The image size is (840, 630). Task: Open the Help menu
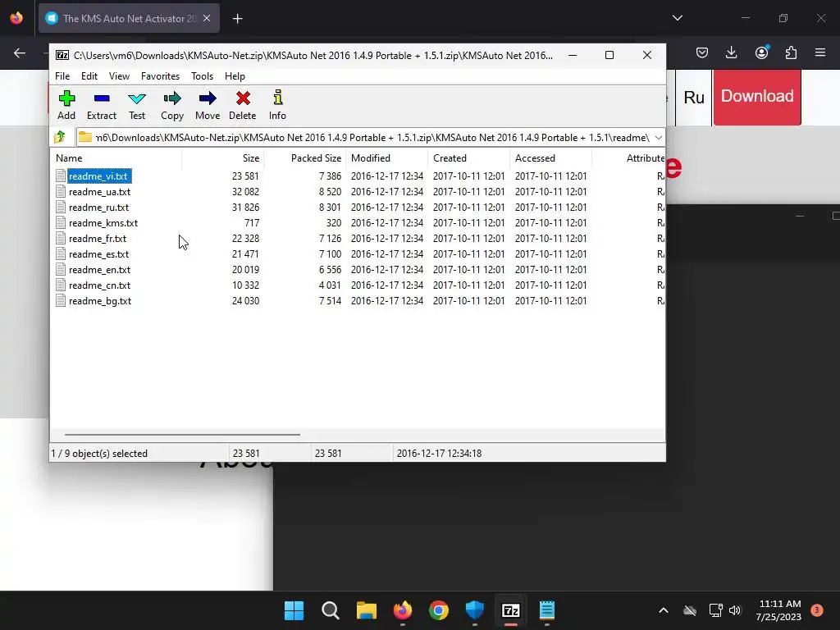(235, 76)
